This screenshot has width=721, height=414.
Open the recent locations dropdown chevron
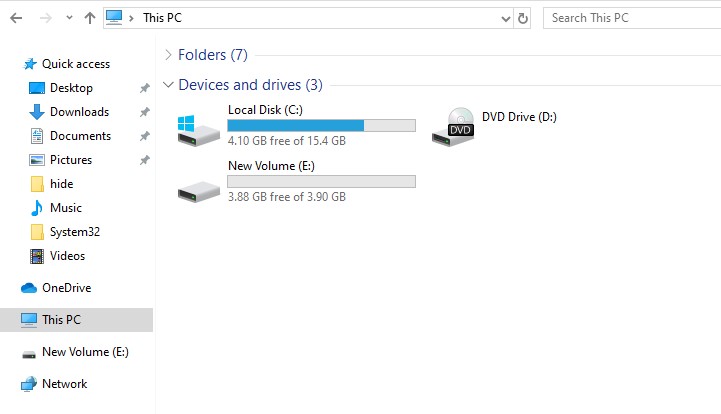pyautogui.click(x=68, y=18)
